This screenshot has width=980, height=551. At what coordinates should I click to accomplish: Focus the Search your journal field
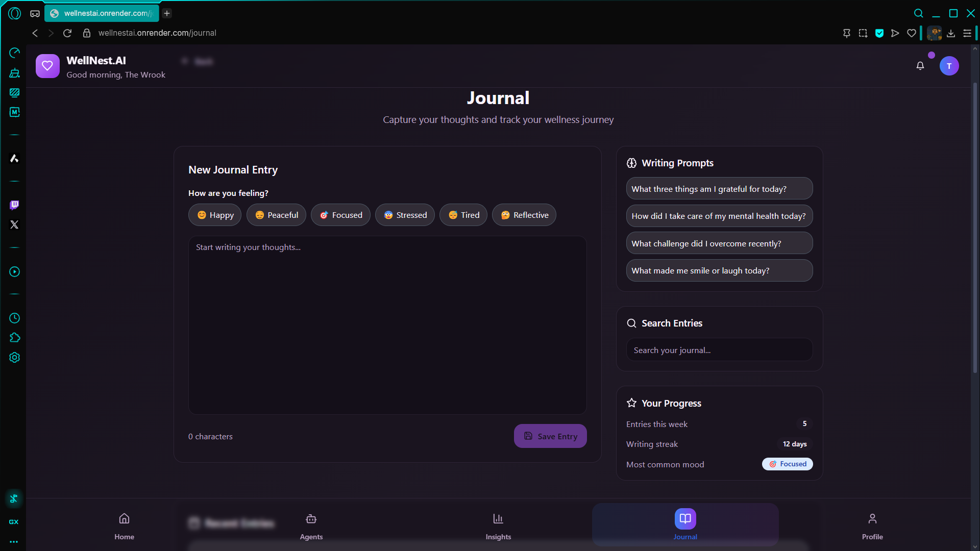click(719, 350)
